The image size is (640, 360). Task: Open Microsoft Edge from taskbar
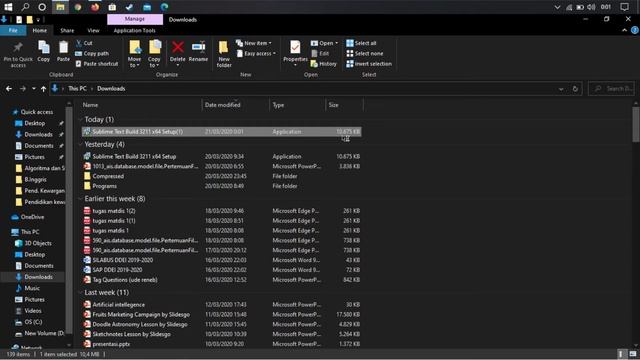coord(164,7)
